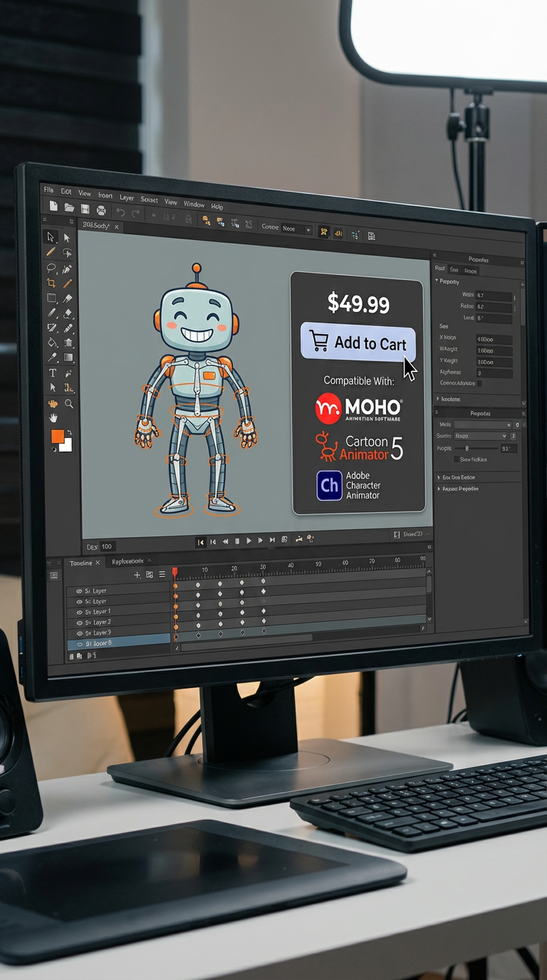Select the Paint Bucket tool
547x980 pixels.
point(52,342)
